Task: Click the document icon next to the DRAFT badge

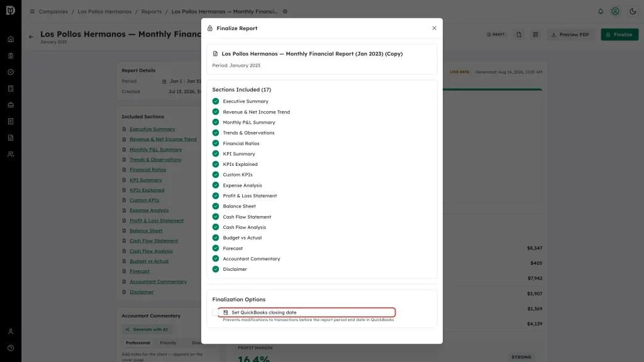Action: click(x=519, y=35)
